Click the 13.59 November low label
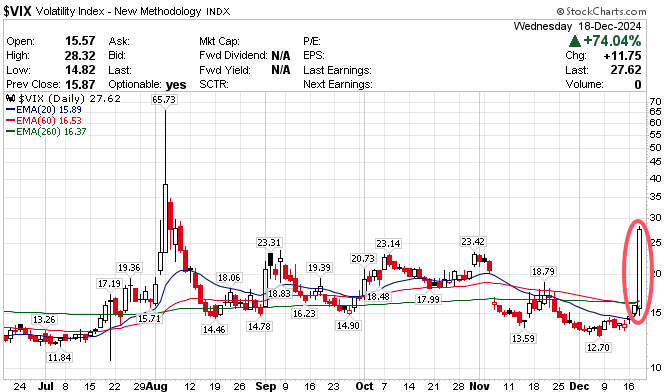The image size is (667, 392). [x=523, y=338]
